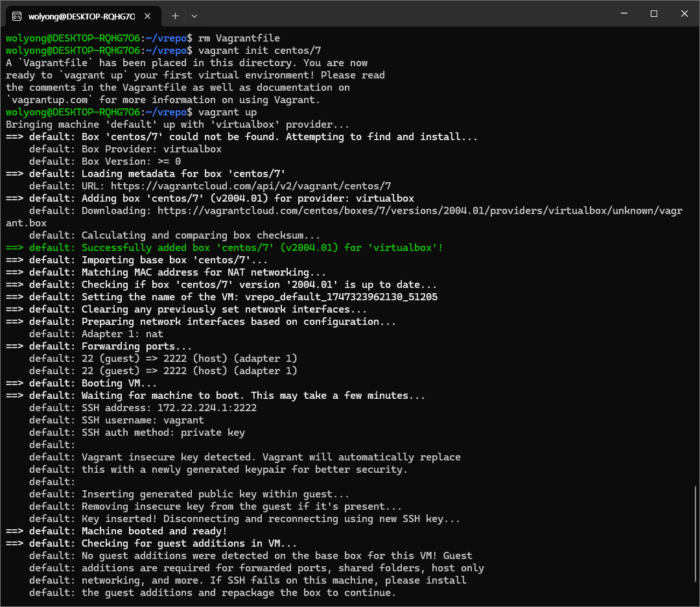Click the green 'Successfully added box' line
The height and width of the screenshot is (607, 700).
(262, 248)
